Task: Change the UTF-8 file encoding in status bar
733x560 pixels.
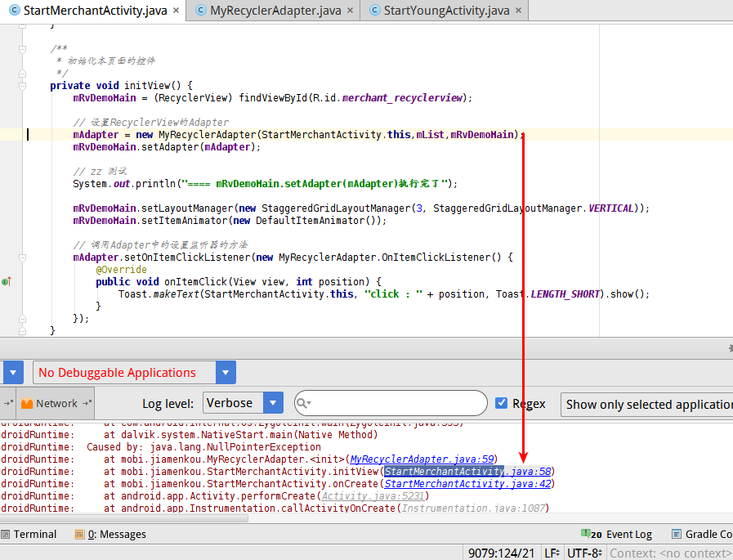Action: [584, 553]
